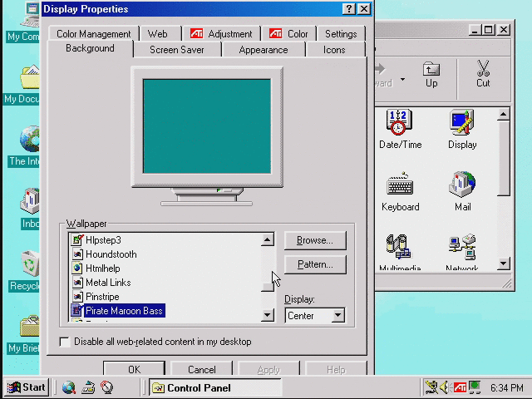Click the ATI tray icon
The width and height of the screenshot is (532, 399).
(x=460, y=387)
